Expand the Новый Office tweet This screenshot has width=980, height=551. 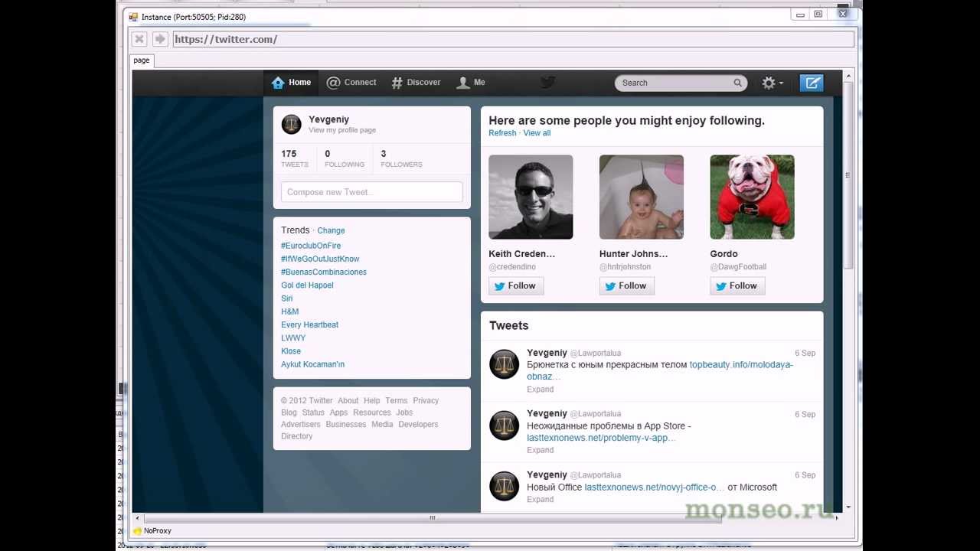[540, 499]
